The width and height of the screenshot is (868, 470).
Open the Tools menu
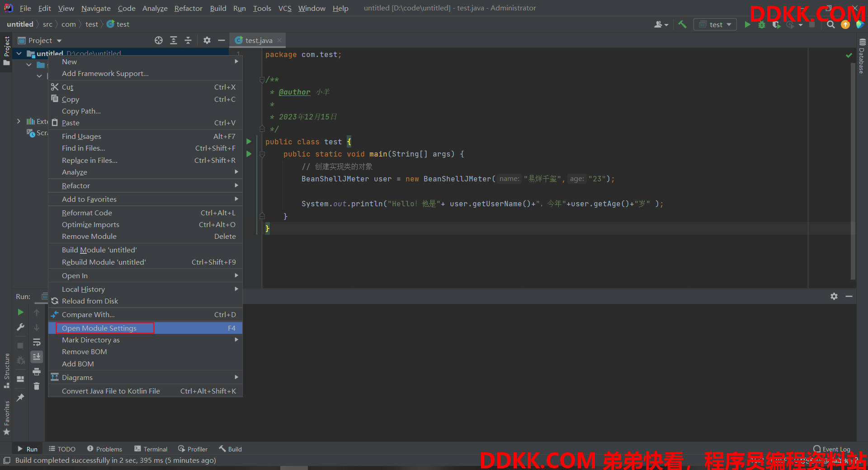(262, 8)
